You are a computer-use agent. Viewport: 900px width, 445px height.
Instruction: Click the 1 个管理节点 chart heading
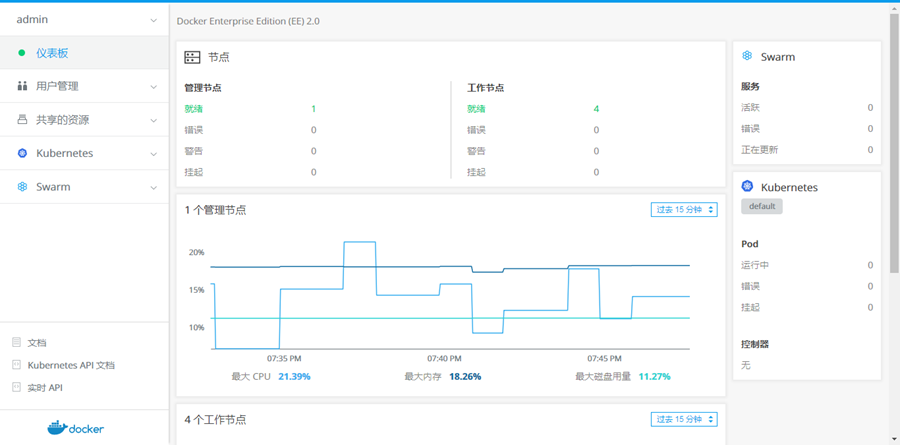click(216, 210)
